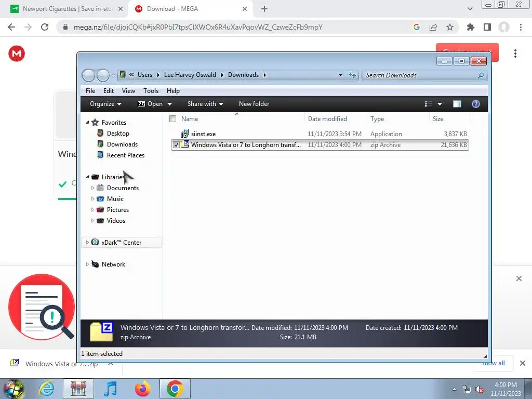Click Show all downloads link

point(493,363)
